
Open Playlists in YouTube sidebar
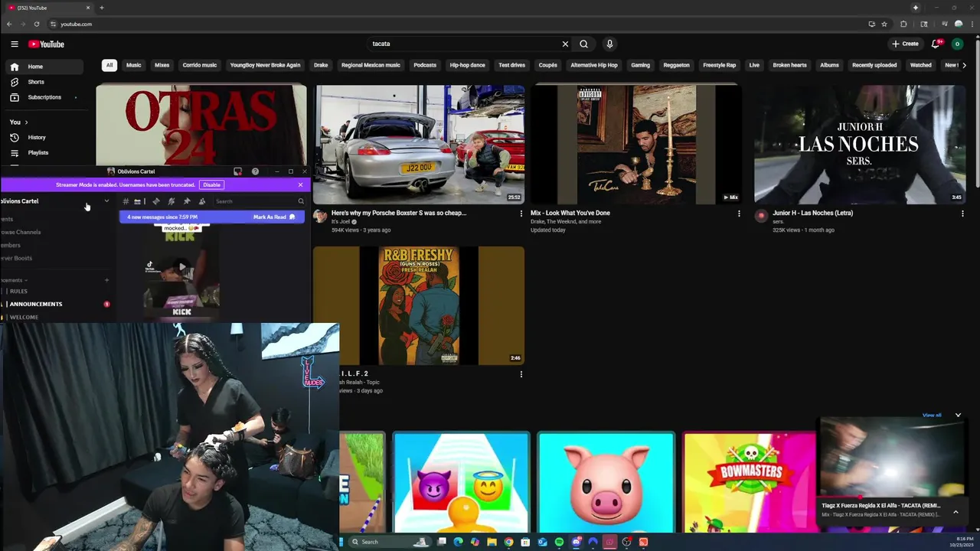click(x=44, y=152)
